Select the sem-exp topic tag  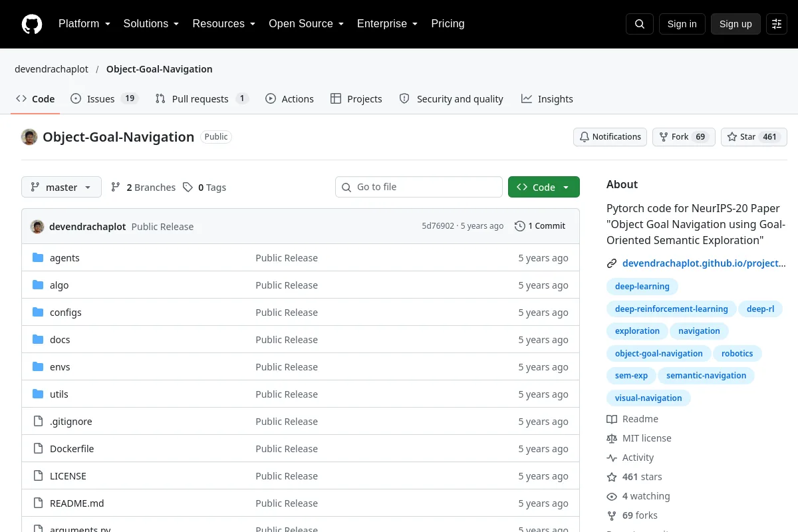coord(631,376)
